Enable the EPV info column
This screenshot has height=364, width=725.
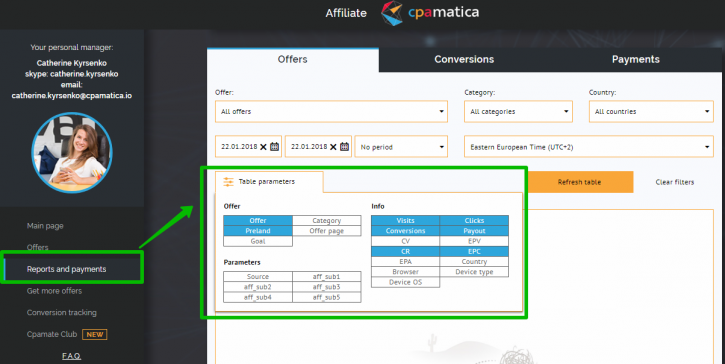(x=474, y=241)
